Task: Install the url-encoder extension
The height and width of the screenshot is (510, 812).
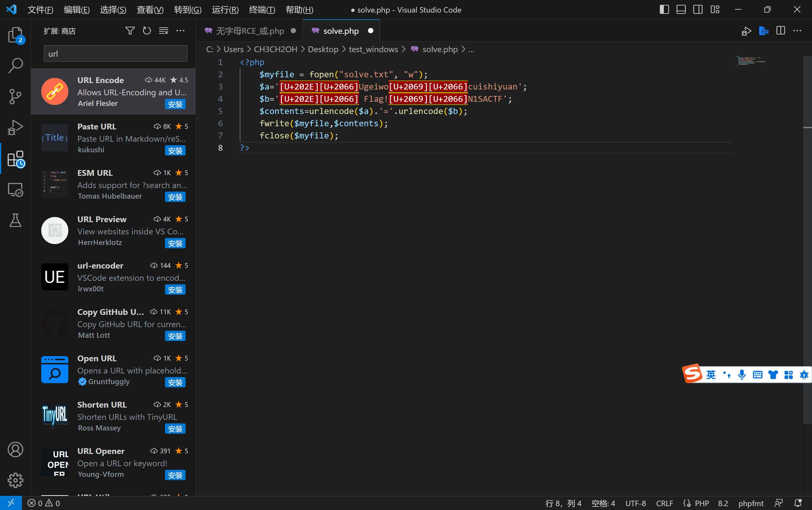Action: [175, 290]
